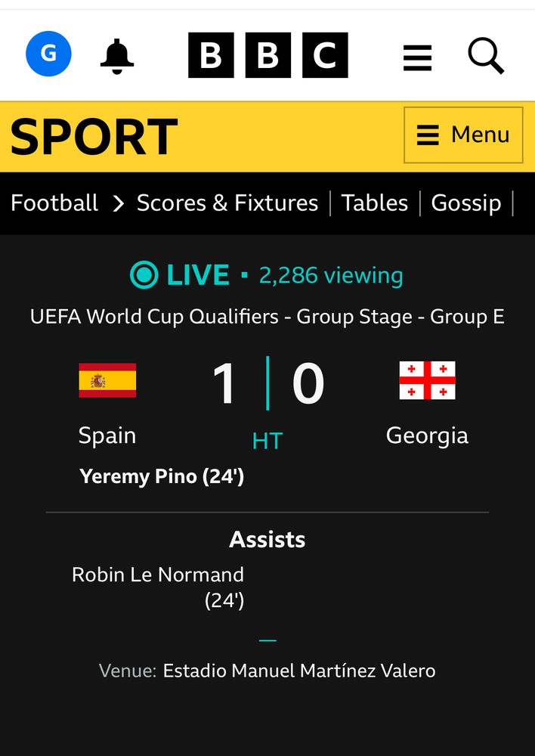The image size is (535, 756).
Task: Click the Estadio Manuel Martínez Valero venue text
Action: click(x=298, y=671)
